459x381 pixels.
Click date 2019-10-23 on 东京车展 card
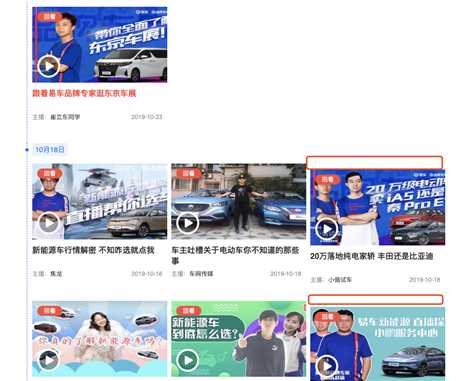pos(146,117)
